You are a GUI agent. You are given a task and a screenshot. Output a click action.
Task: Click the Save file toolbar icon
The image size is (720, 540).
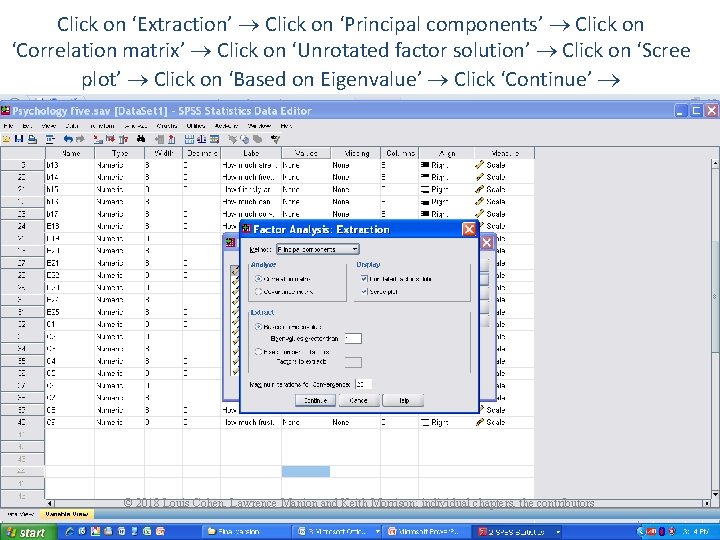[19, 139]
